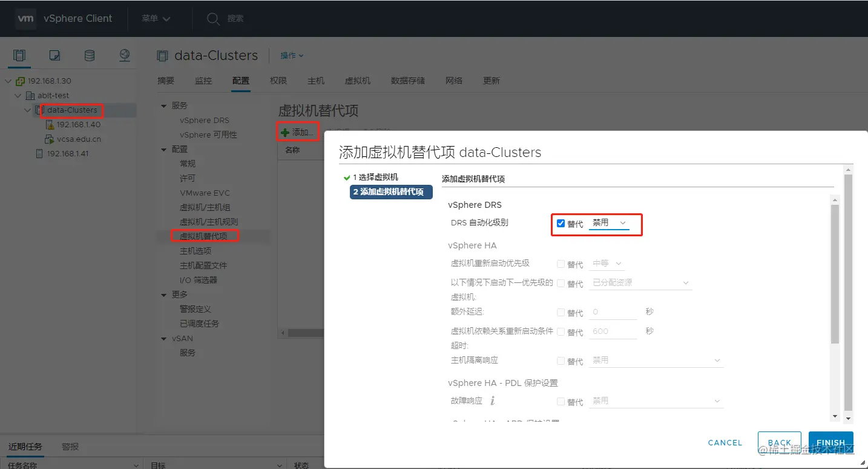Switch to the 监控 tab
The height and width of the screenshot is (469, 868).
pyautogui.click(x=203, y=81)
